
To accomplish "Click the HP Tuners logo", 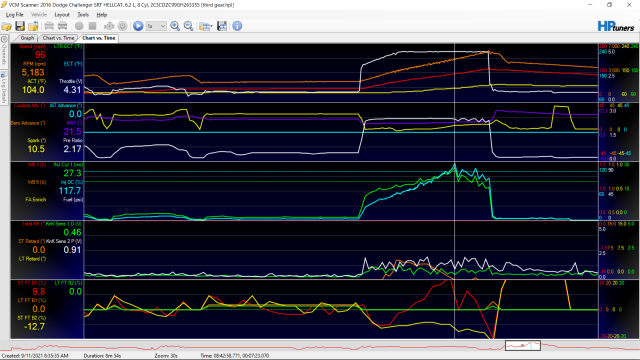I will pos(616,27).
